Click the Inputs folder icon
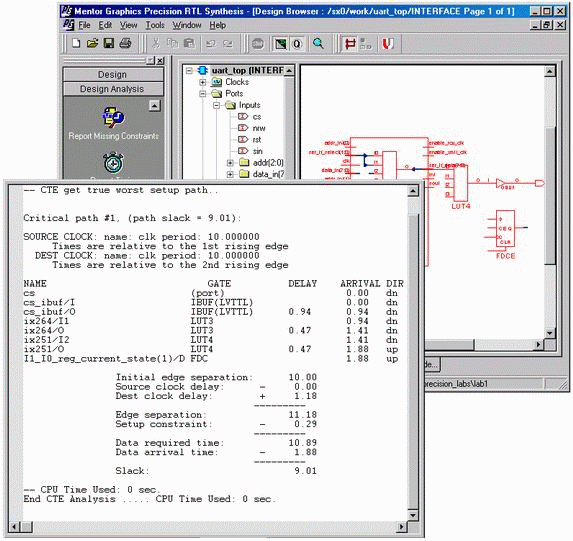The image size is (573, 541). 231,105
